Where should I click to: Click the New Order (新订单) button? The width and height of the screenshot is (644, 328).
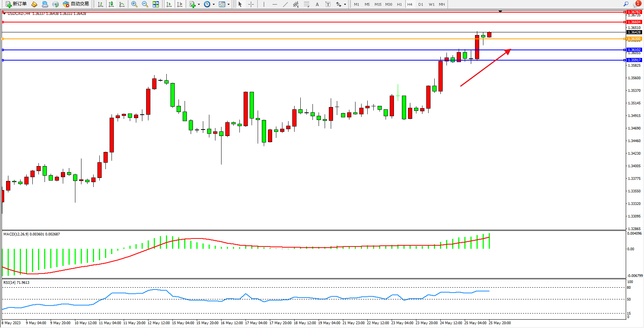click(x=16, y=4)
